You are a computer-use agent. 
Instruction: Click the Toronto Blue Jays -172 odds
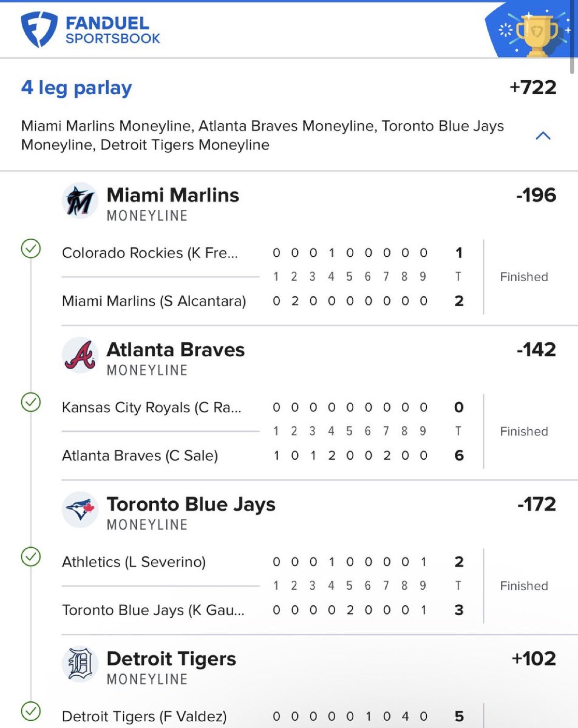pyautogui.click(x=536, y=504)
